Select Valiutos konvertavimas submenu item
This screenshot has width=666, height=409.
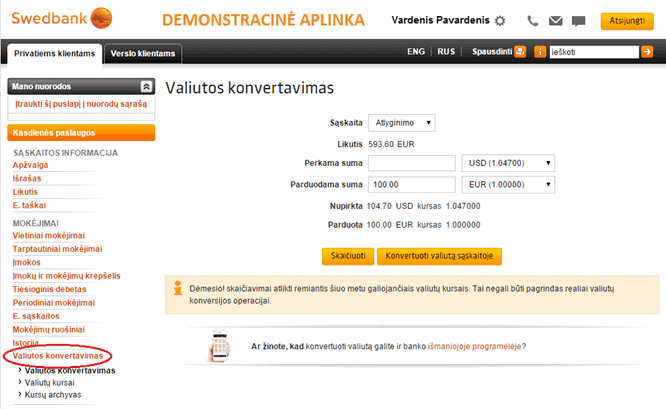click(70, 371)
